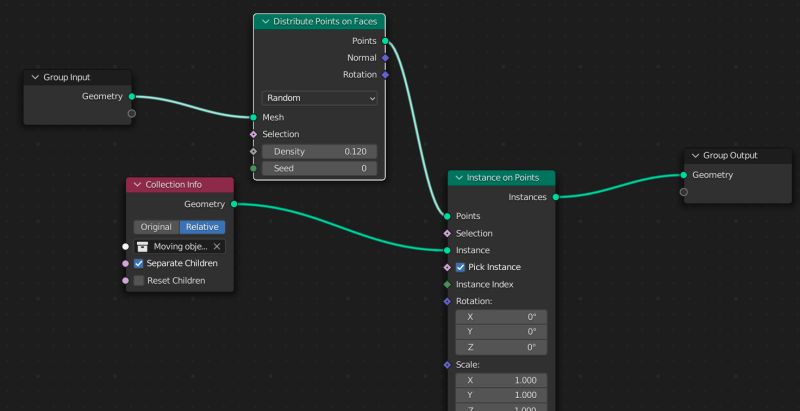The width and height of the screenshot is (800, 411).
Task: Open the Random distribution method dropdown
Action: [320, 98]
